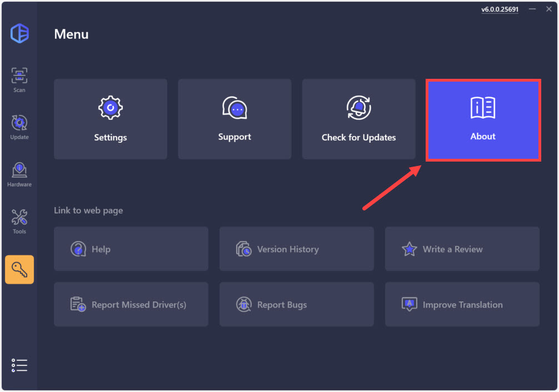The image size is (559, 392).
Task: Open the Help web page link
Action: click(x=131, y=249)
